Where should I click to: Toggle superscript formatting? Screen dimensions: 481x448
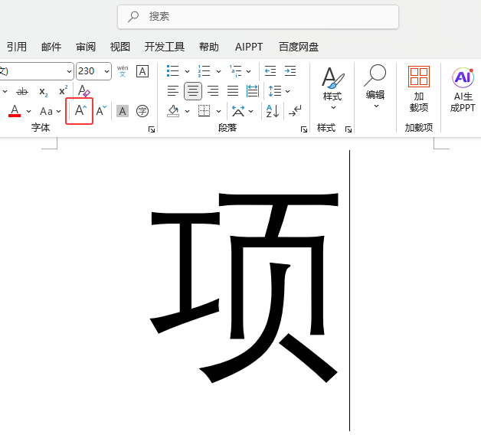pos(64,91)
